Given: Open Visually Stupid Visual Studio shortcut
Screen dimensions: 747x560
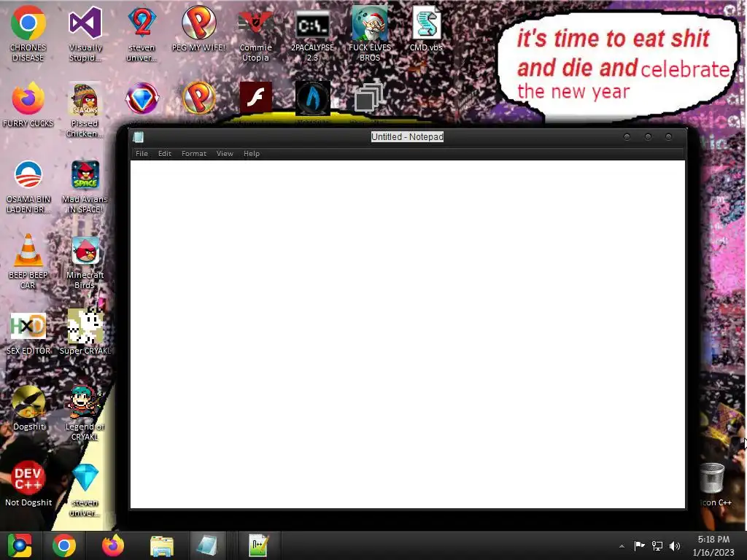Looking at the screenshot, I should click(85, 34).
